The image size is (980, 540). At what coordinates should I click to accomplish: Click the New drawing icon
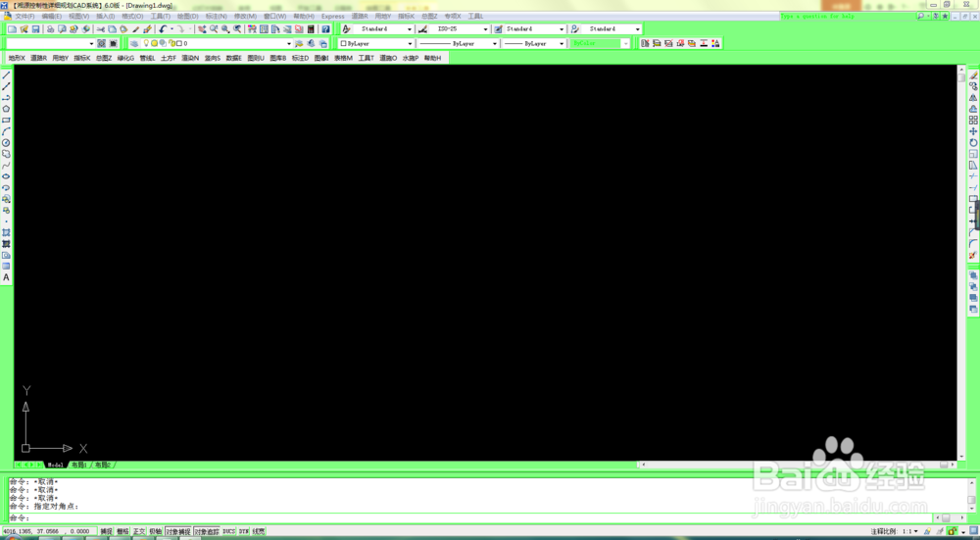pos(12,28)
